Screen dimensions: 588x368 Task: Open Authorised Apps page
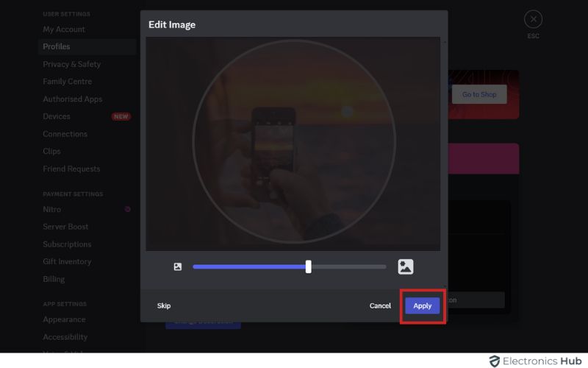point(72,99)
